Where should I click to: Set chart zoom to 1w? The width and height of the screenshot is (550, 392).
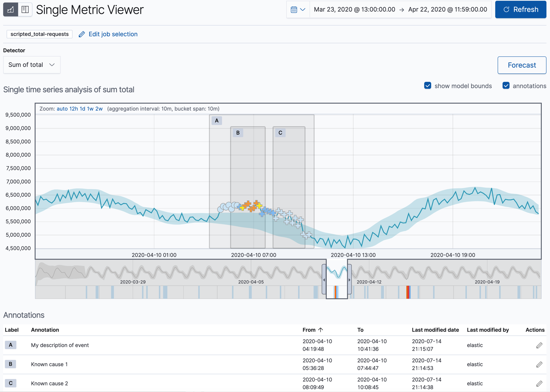90,109
